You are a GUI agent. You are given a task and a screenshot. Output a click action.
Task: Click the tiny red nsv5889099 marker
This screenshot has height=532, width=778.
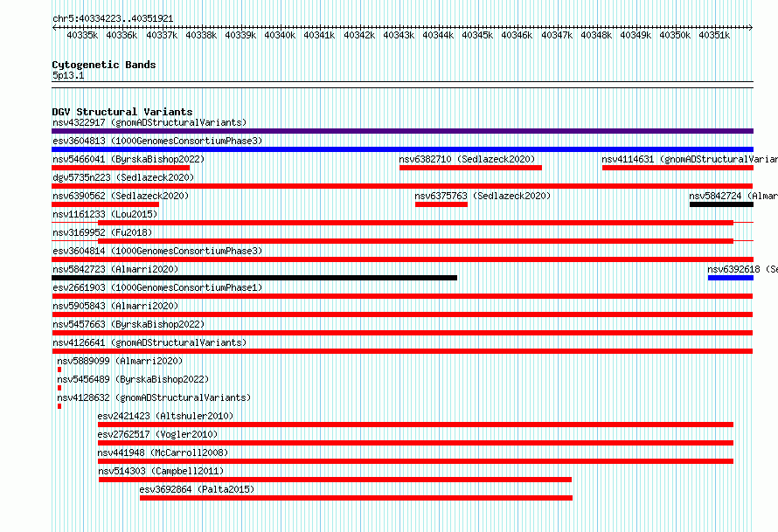59,370
